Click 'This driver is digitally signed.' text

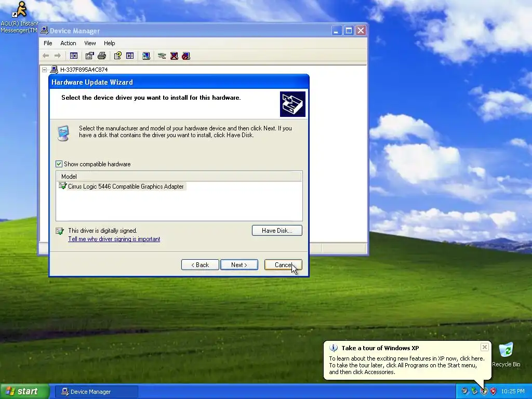point(102,230)
